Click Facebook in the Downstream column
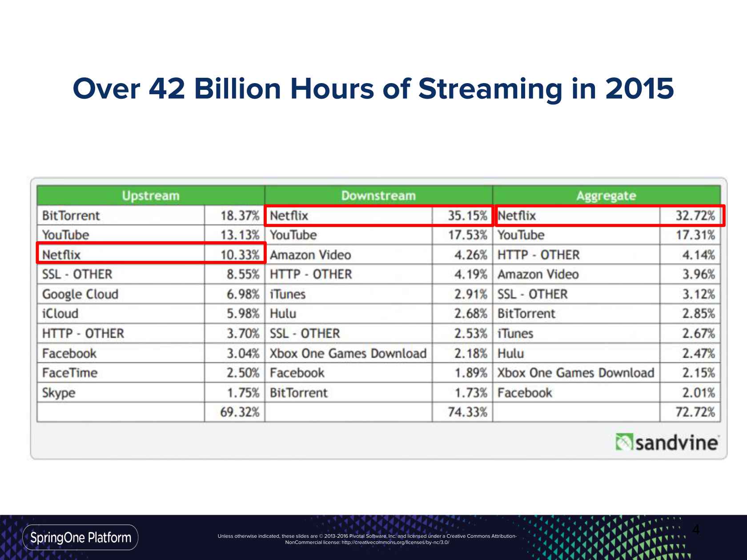This screenshot has width=747, height=560. pos(297,373)
